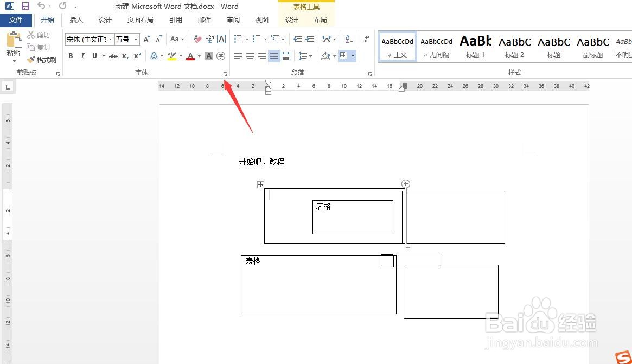Sort content with A-Z sort icon
This screenshot has width=632, height=364.
click(349, 39)
